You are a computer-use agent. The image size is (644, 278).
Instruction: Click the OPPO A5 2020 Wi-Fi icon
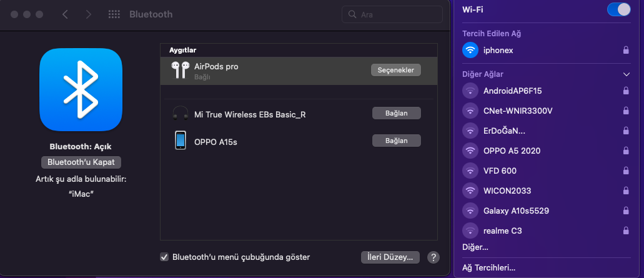470,151
